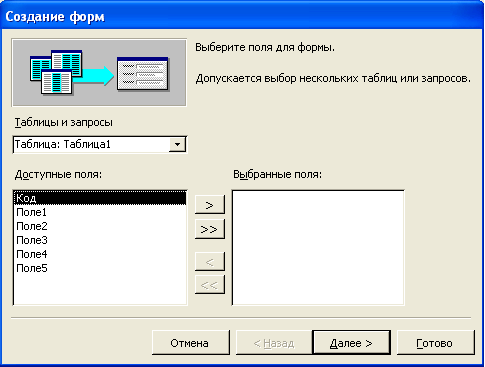This screenshot has width=485, height=367.
Task: Click the Далее > button
Action: pos(351,343)
